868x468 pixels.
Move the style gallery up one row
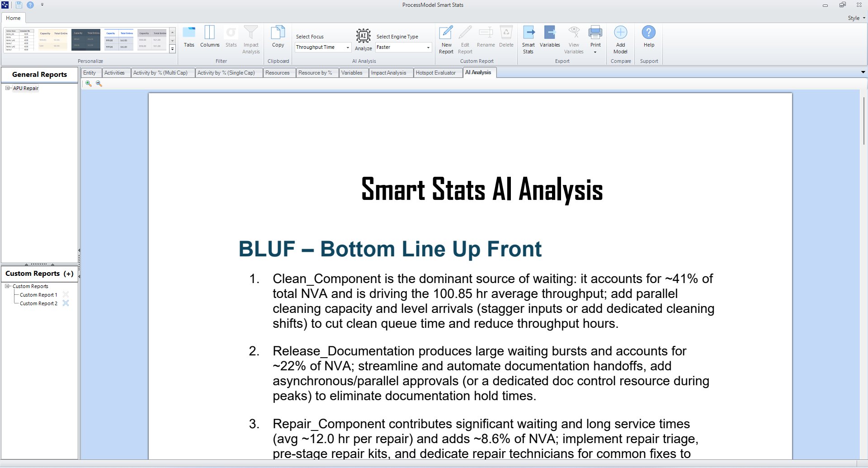pos(172,33)
